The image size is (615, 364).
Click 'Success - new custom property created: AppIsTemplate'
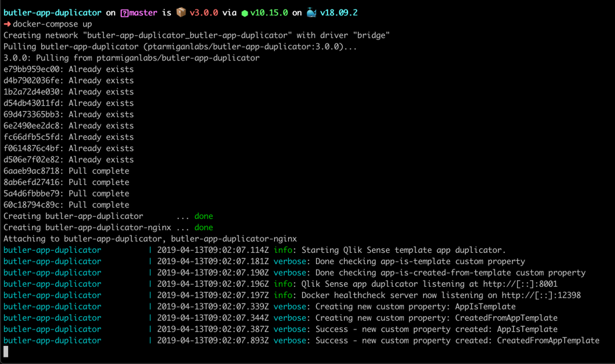coord(437,329)
